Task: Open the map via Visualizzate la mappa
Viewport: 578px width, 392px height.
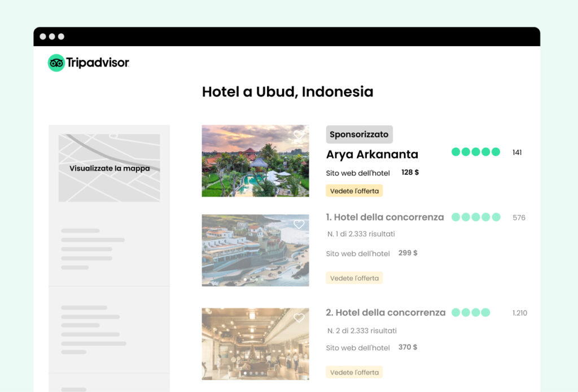Action: (110, 169)
